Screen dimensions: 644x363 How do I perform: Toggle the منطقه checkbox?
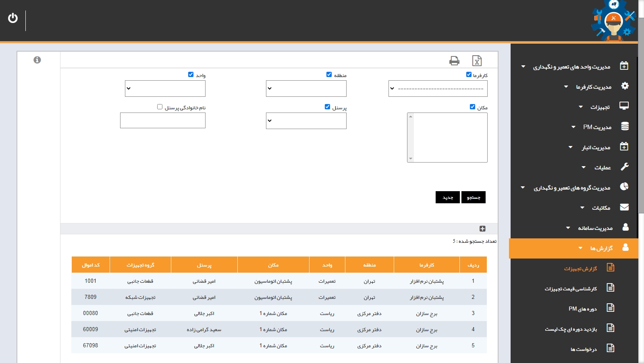pos(329,75)
